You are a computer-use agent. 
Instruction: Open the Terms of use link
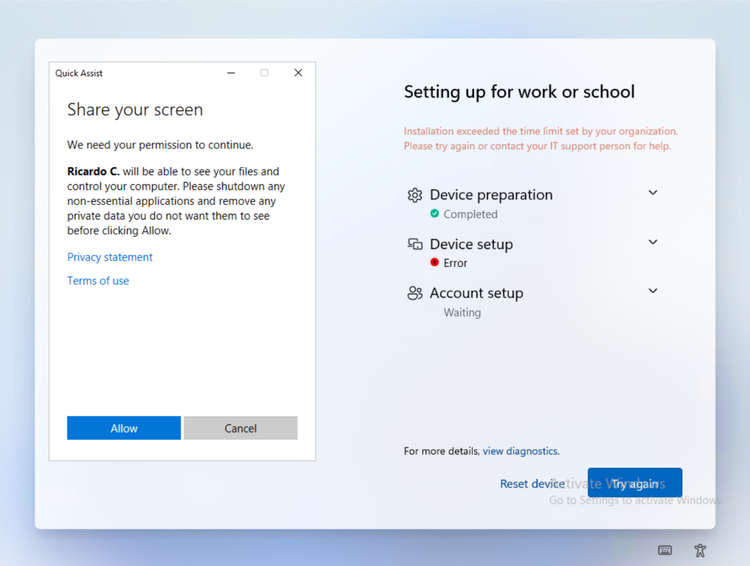98,281
